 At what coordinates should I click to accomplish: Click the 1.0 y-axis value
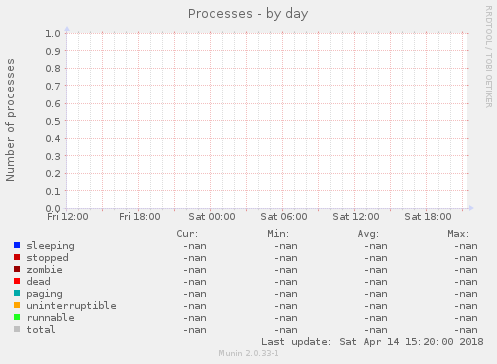point(53,33)
